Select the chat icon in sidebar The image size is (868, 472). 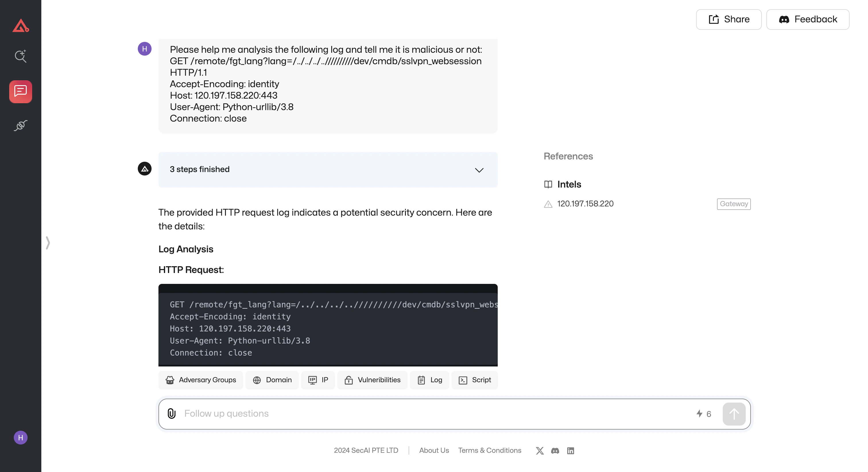(21, 91)
